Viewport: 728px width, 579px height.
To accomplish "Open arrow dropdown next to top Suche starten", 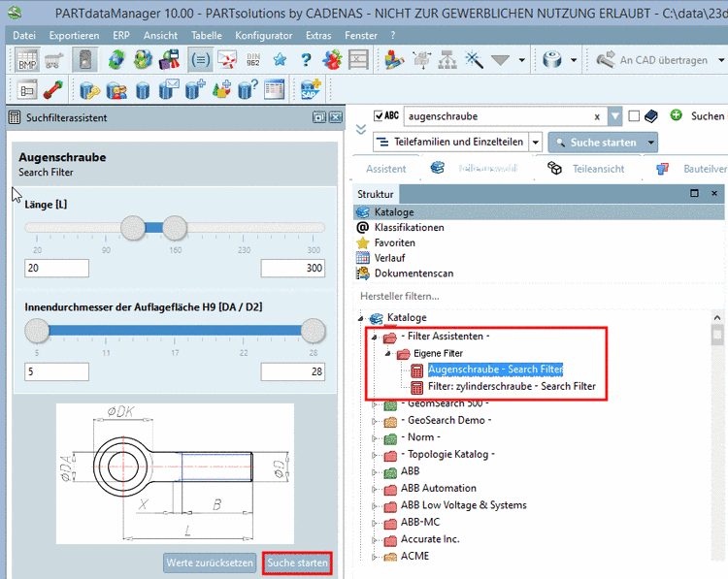I will pos(651,143).
